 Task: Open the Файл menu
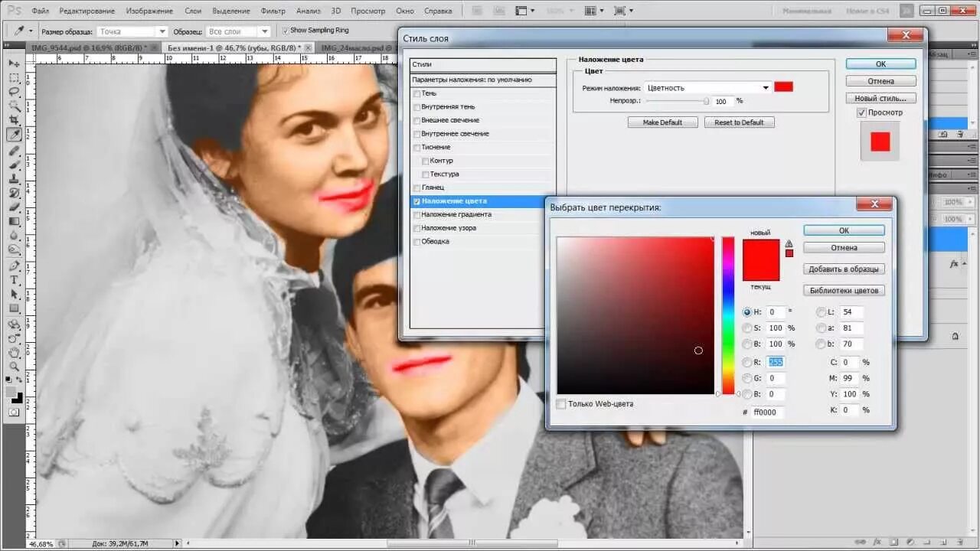tap(41, 11)
